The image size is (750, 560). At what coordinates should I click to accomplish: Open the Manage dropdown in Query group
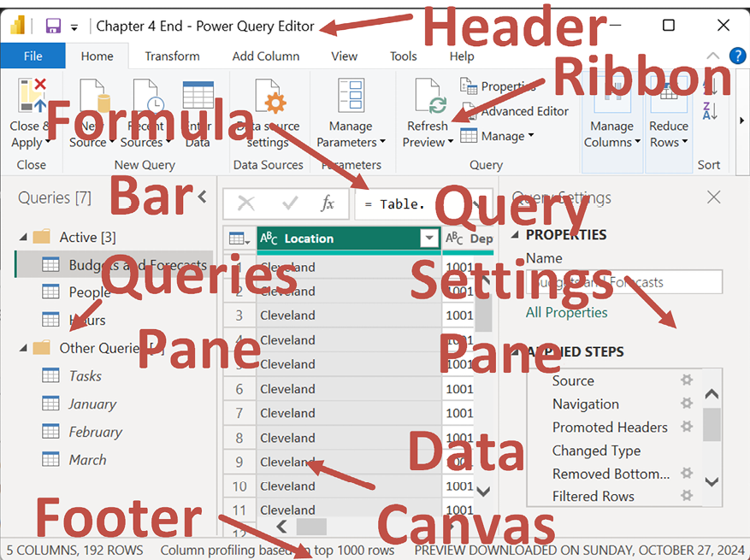(x=498, y=136)
